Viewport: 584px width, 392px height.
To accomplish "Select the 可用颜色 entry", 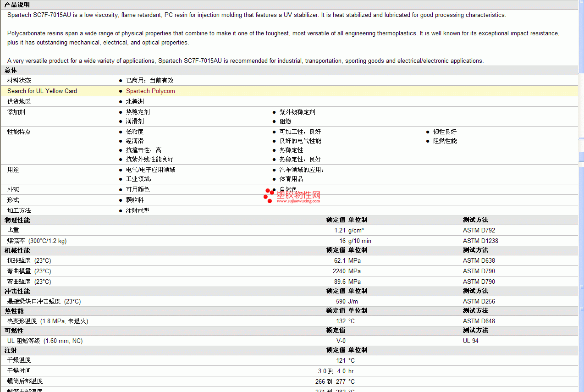I will [x=138, y=189].
